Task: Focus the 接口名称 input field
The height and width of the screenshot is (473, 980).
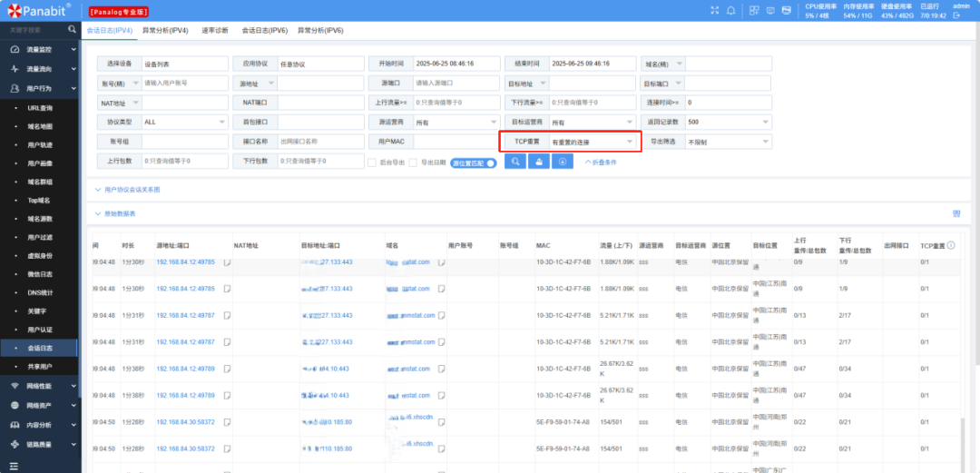Action: (320, 142)
